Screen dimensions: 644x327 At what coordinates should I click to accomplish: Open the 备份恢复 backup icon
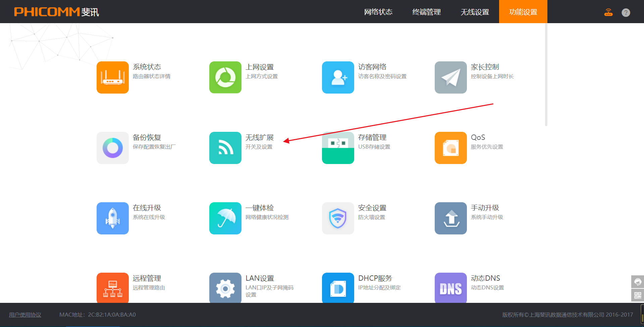(x=113, y=148)
